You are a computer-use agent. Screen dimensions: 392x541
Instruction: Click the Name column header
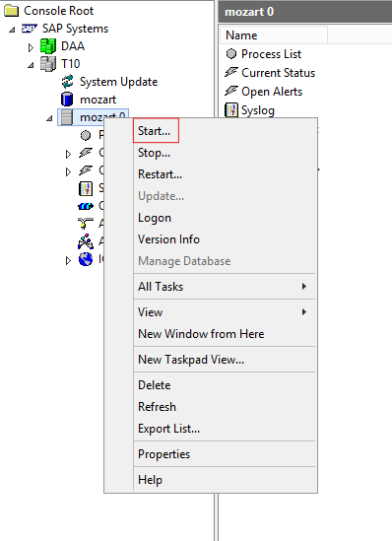point(274,35)
